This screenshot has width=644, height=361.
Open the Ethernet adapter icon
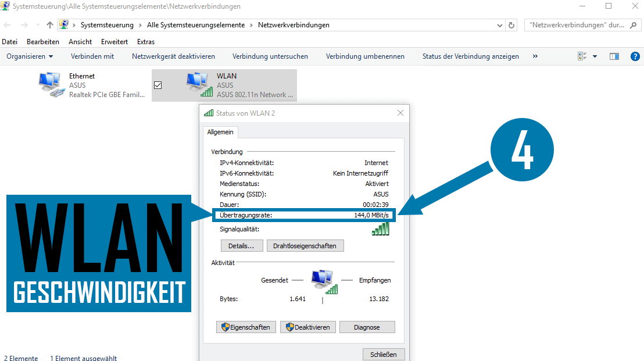(x=50, y=83)
